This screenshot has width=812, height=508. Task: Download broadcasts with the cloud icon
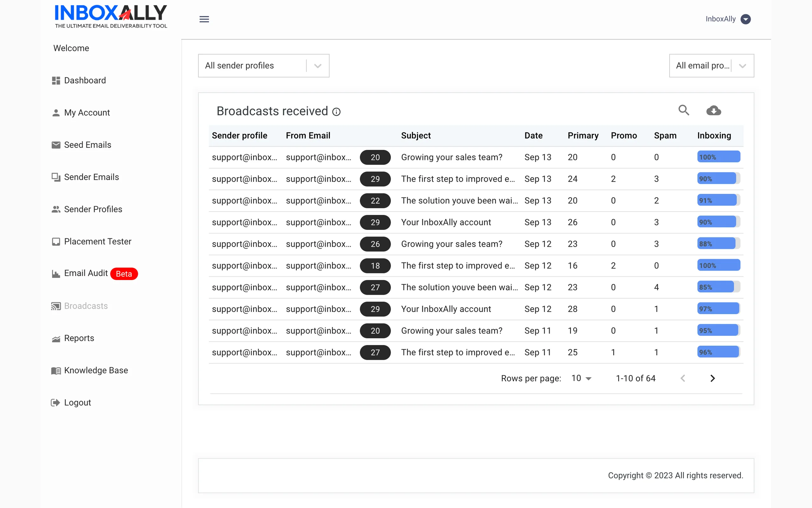tap(714, 110)
